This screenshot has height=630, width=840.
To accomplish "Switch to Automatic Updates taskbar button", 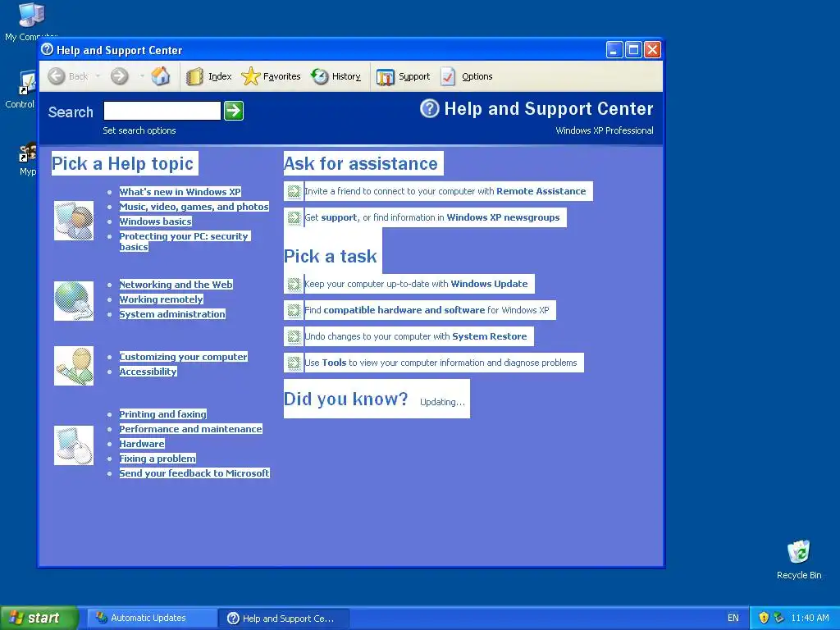I will tap(151, 618).
